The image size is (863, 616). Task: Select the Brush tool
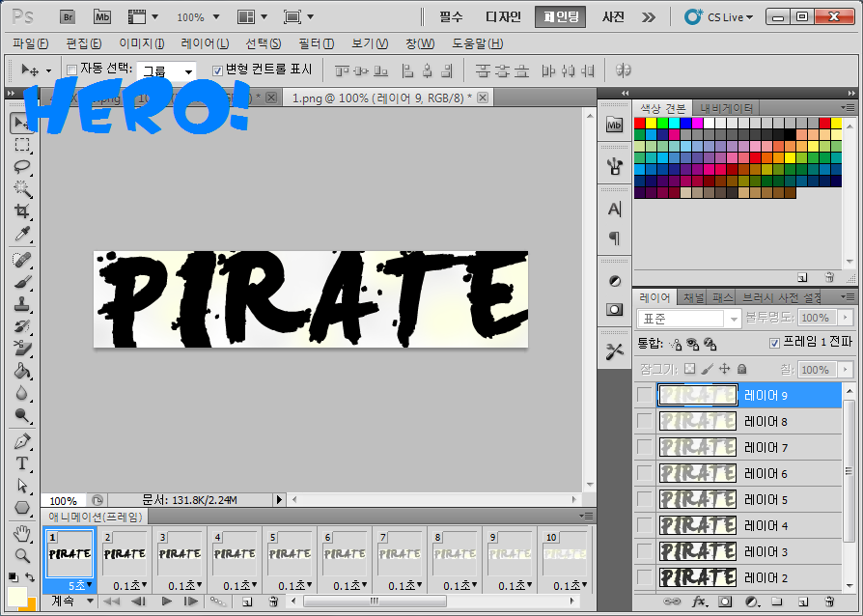pos(22,282)
